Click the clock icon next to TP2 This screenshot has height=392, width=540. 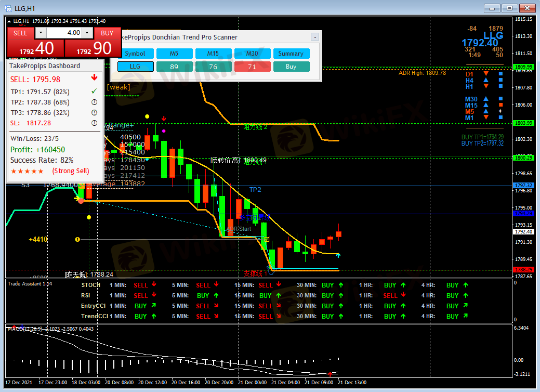94,102
